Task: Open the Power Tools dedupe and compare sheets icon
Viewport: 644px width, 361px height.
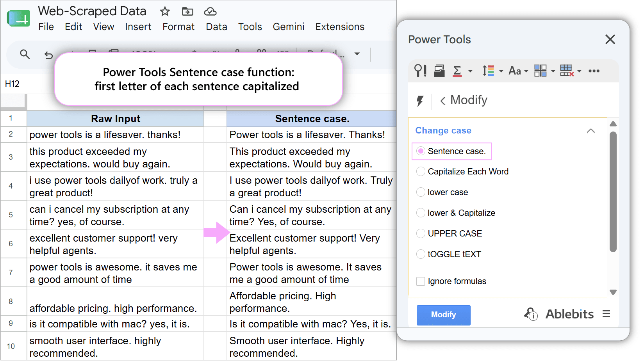Action: click(439, 71)
